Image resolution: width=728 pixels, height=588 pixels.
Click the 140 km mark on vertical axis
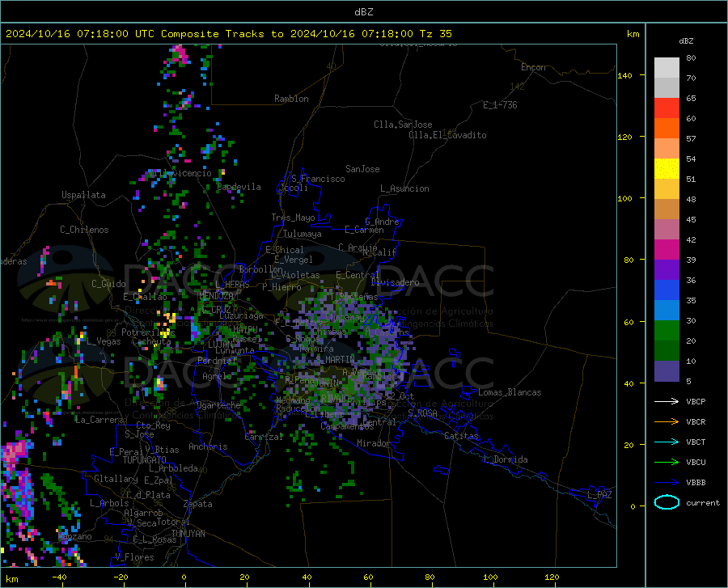tap(625, 75)
